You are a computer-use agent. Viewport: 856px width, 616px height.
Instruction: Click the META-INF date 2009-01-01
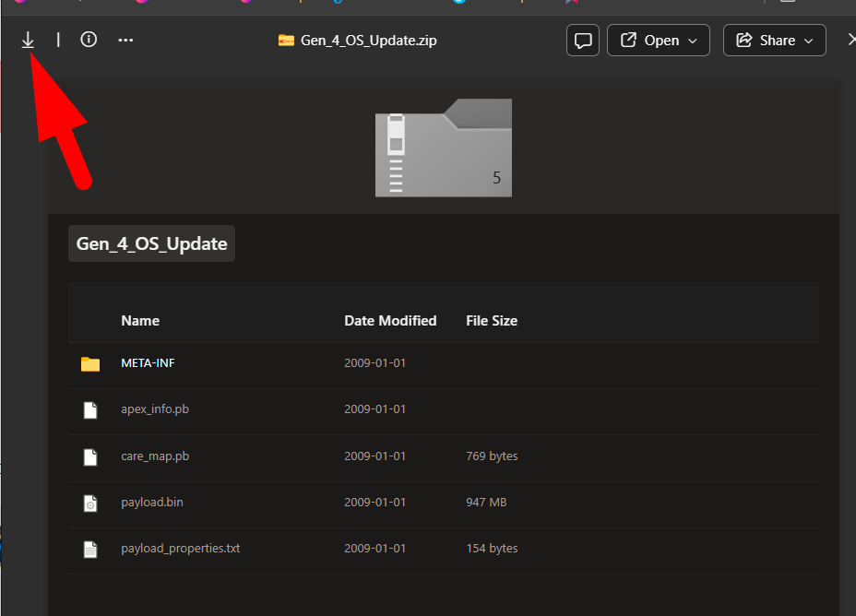375,362
